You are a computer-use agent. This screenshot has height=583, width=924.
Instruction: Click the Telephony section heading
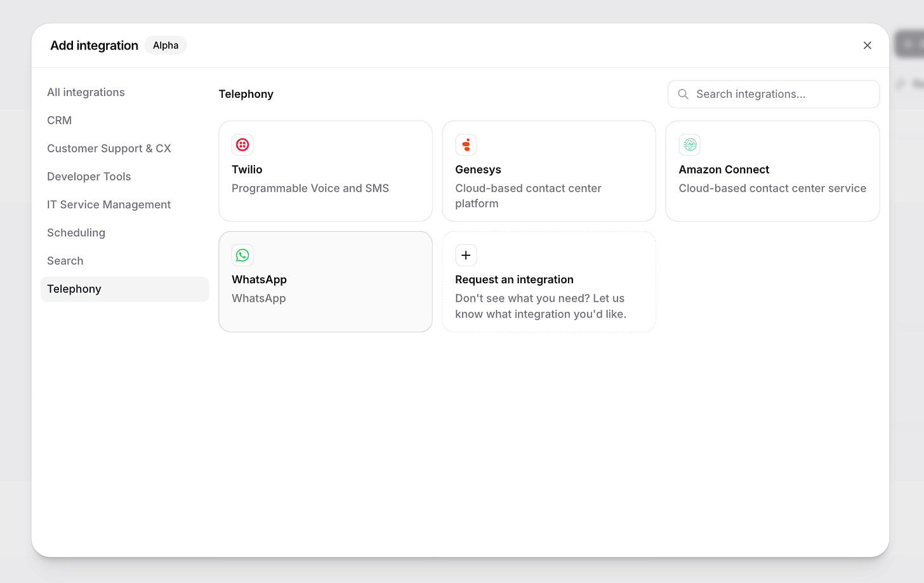(246, 94)
